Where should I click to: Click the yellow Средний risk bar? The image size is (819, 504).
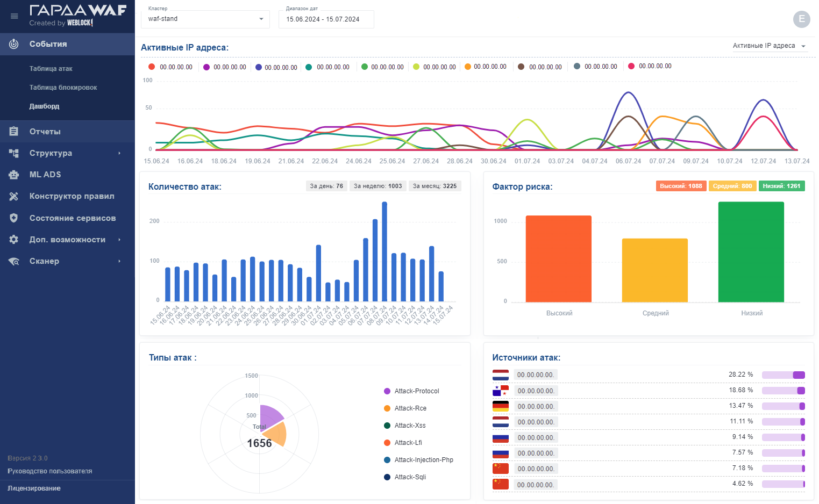(655, 270)
